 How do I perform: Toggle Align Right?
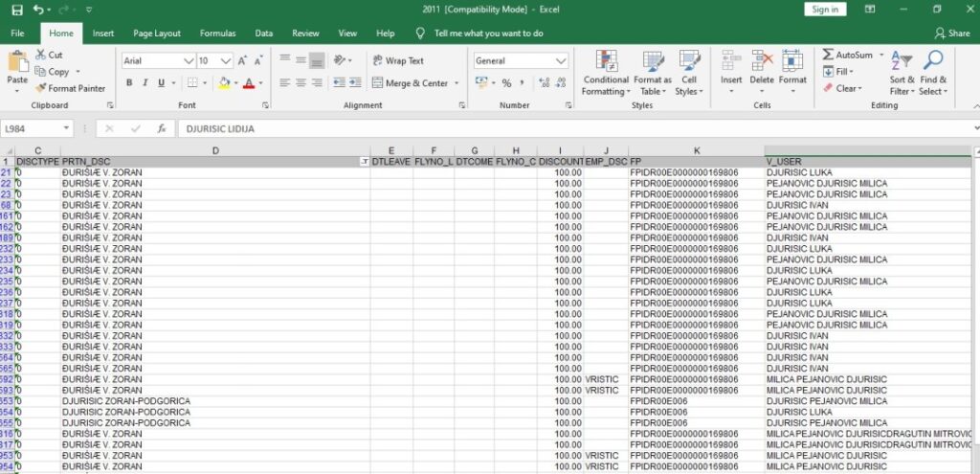317,82
